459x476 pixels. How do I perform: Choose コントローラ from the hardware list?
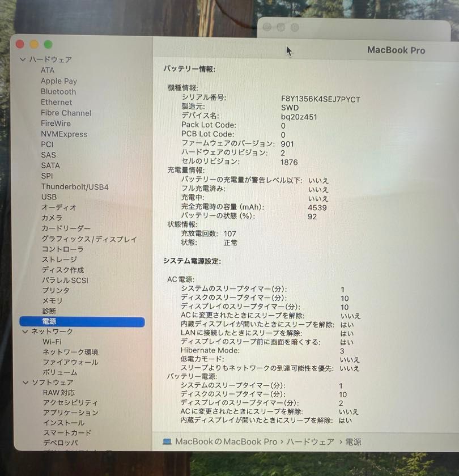[x=62, y=249]
